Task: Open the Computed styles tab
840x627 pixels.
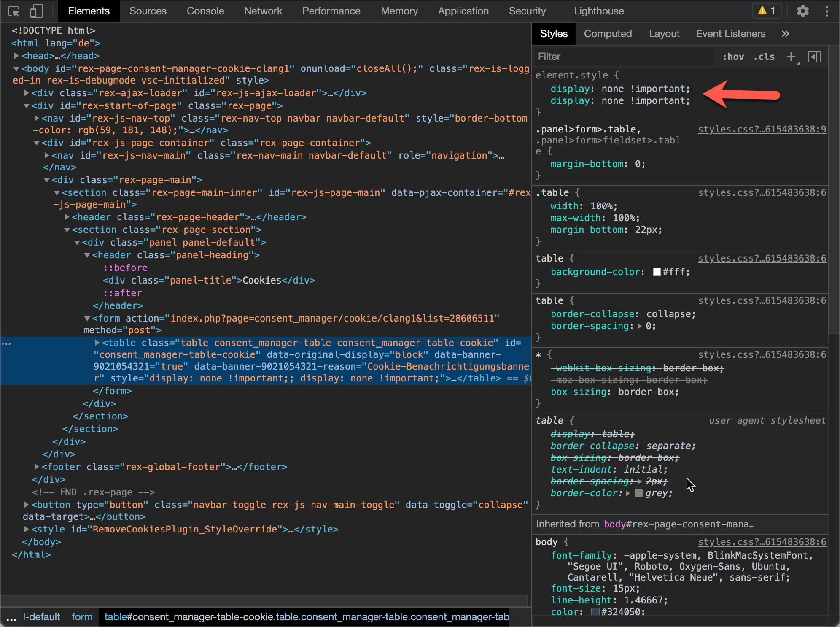Action: pos(608,34)
